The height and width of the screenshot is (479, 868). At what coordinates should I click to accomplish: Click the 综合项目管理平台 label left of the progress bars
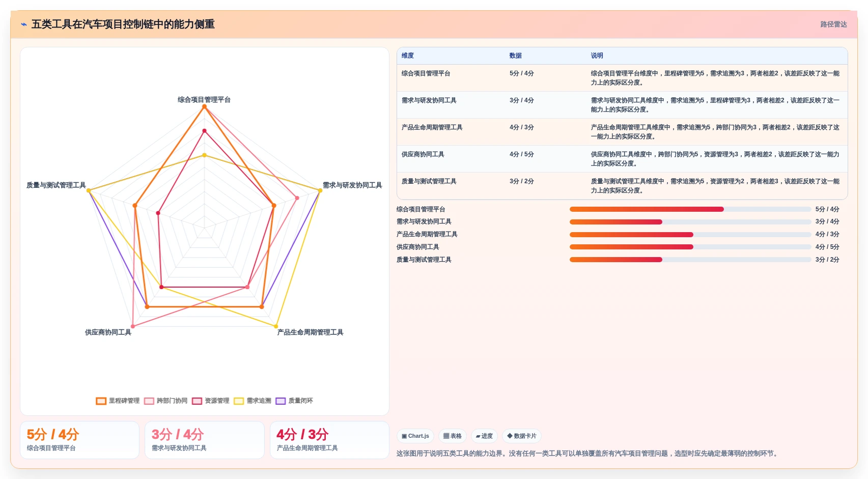pyautogui.click(x=421, y=209)
